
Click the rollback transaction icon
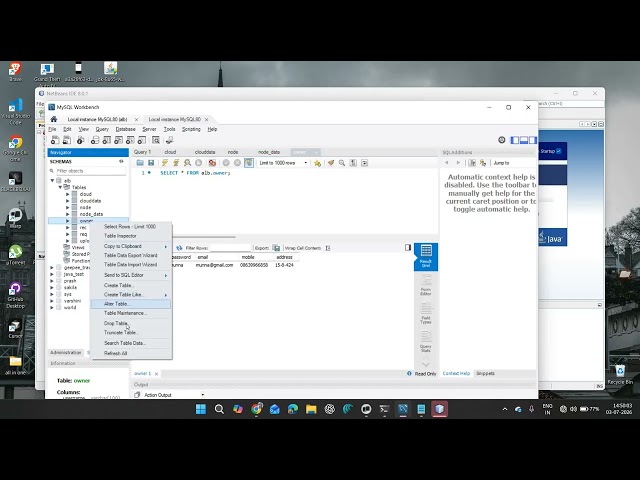coord(237,163)
